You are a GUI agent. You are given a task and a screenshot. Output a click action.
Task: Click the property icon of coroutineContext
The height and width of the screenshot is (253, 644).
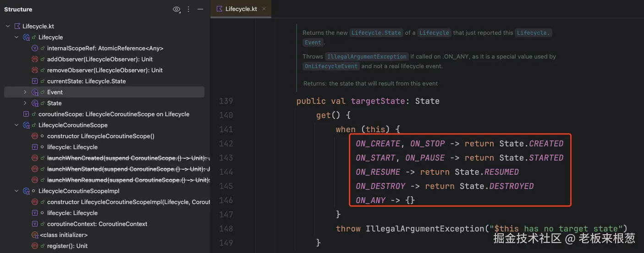pyautogui.click(x=34, y=224)
